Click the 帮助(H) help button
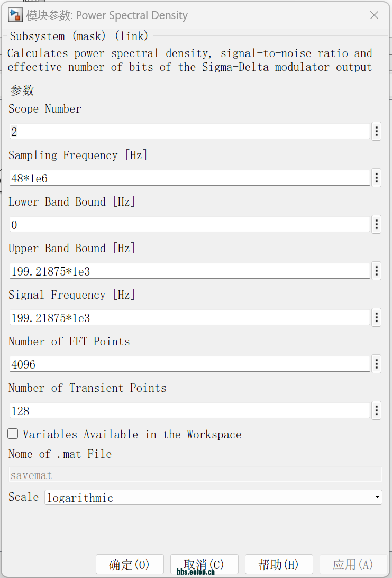 point(279,564)
